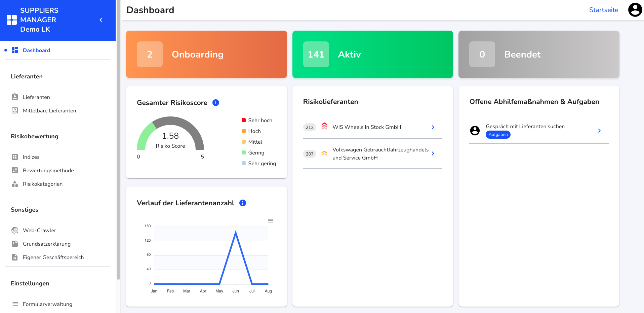Image resolution: width=644 pixels, height=313 pixels.
Task: Click the 207 score badge
Action: click(x=310, y=154)
